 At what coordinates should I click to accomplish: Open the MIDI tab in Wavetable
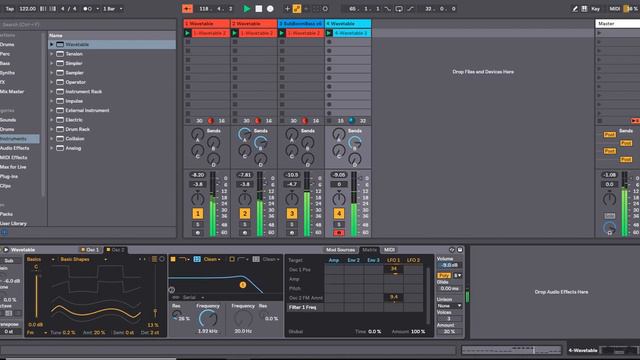click(x=389, y=249)
